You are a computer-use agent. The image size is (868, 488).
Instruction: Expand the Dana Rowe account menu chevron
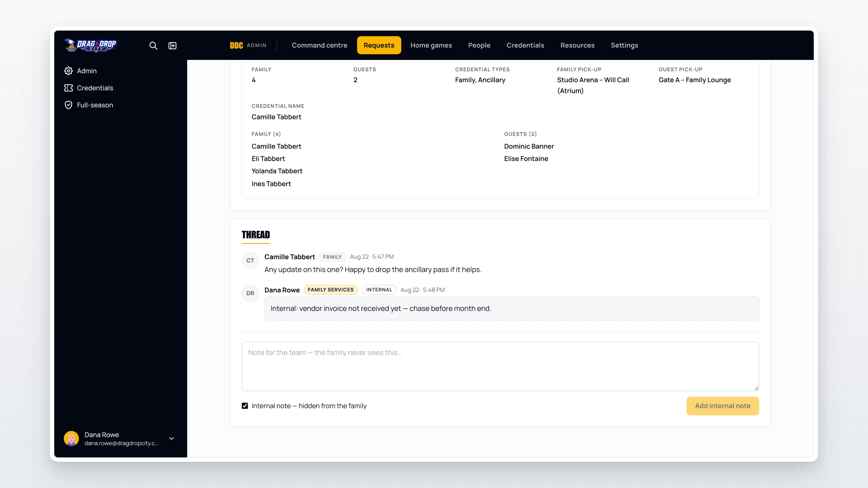171,438
